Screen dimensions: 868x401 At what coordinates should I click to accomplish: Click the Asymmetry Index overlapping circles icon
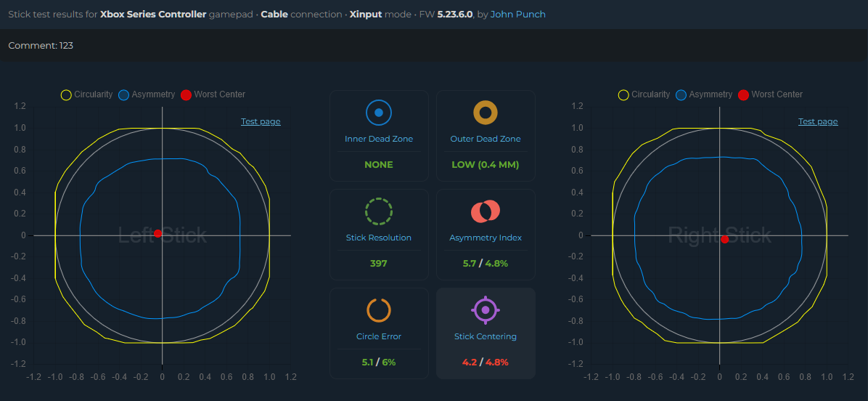click(486, 211)
